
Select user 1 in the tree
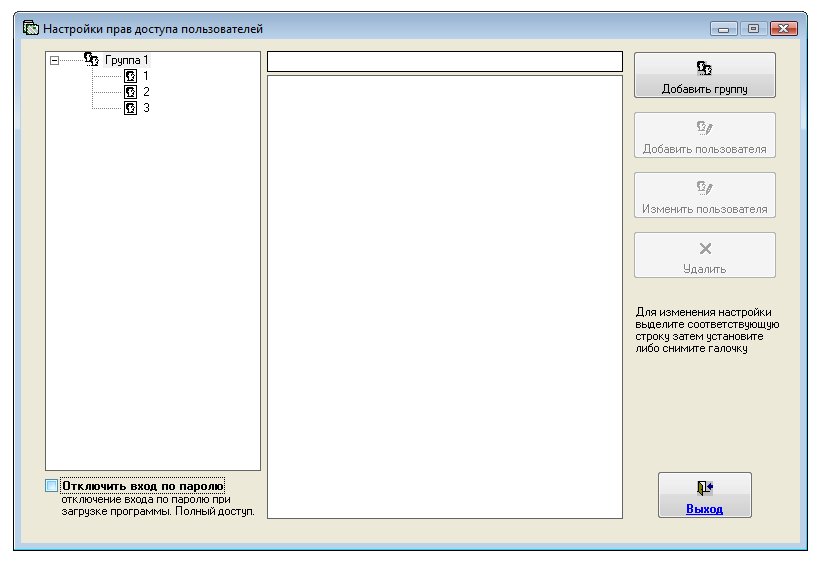pos(146,76)
